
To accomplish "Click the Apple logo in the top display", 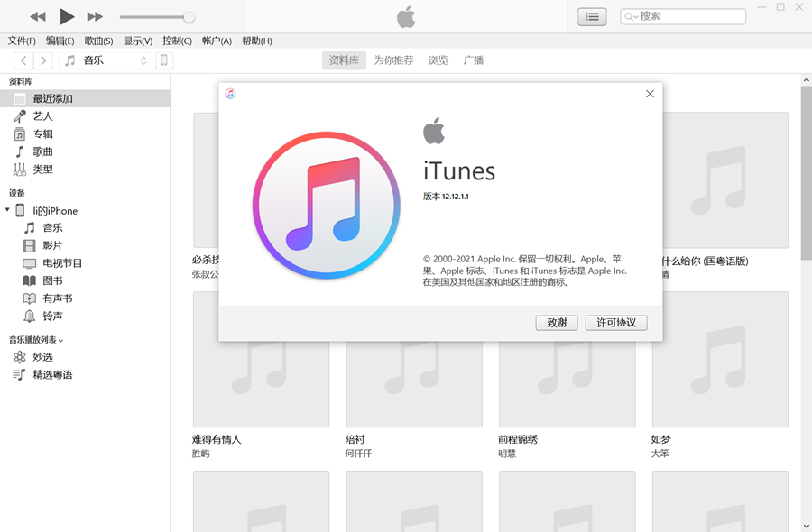I will [406, 17].
